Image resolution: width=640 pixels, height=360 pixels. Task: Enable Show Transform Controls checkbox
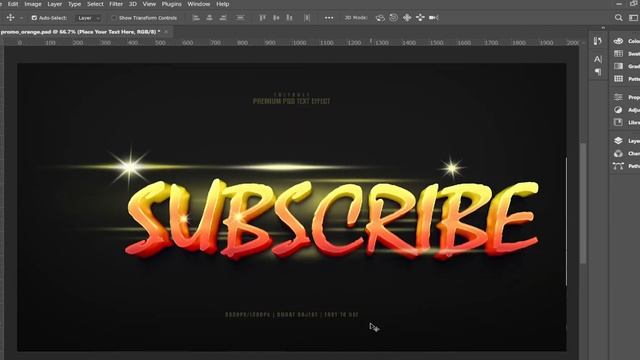pos(114,18)
